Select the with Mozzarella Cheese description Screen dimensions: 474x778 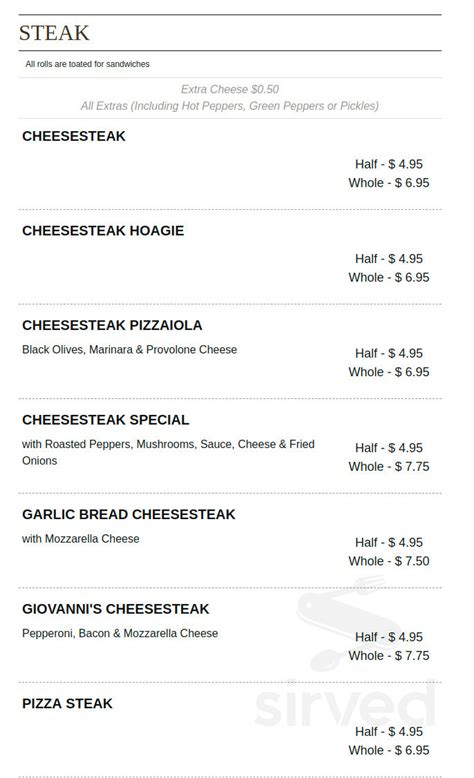pos(80,539)
